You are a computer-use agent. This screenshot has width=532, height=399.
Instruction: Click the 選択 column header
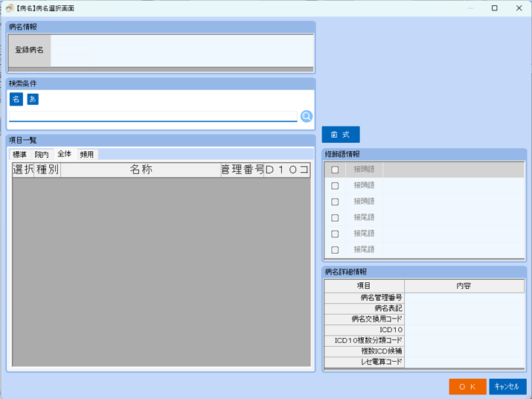pos(23,170)
